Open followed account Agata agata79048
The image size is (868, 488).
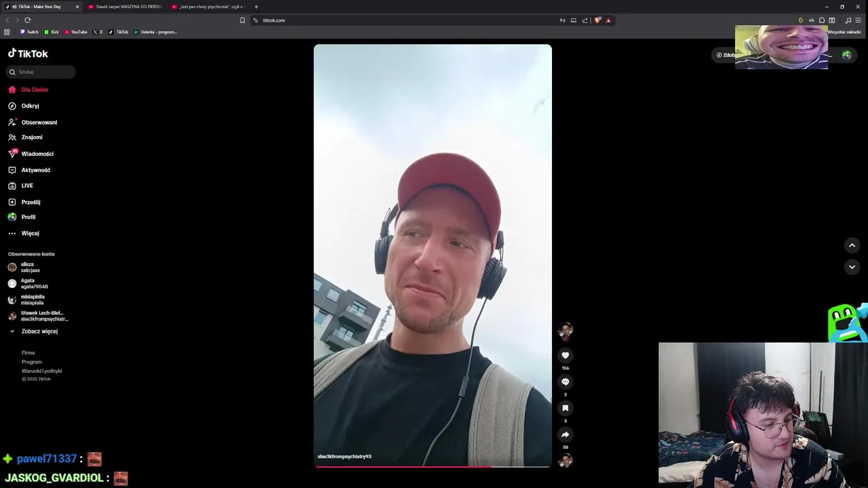point(28,283)
